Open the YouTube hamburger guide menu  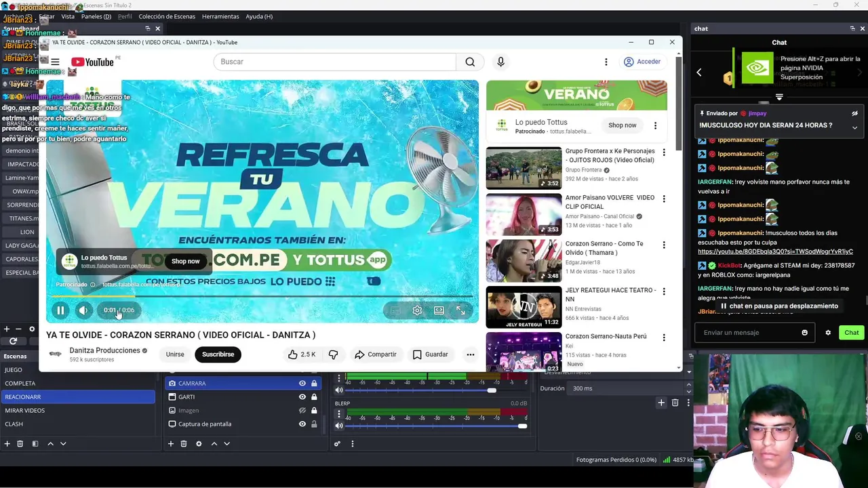tap(55, 62)
